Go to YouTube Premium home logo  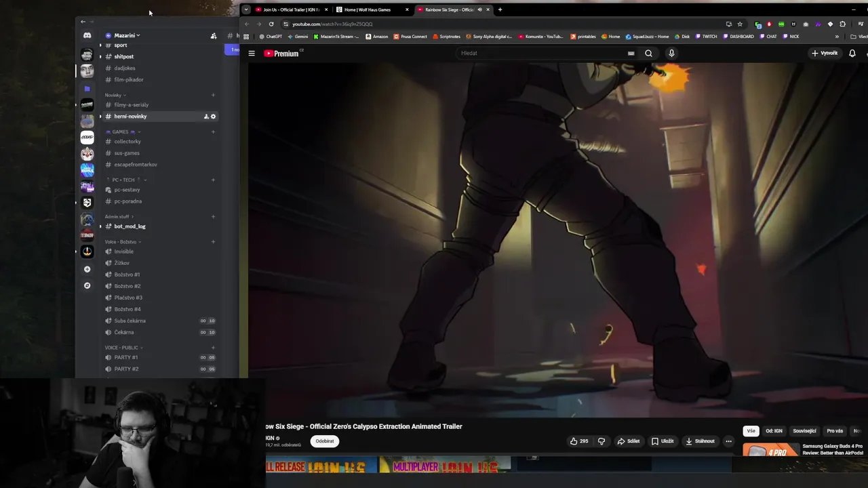tap(281, 53)
